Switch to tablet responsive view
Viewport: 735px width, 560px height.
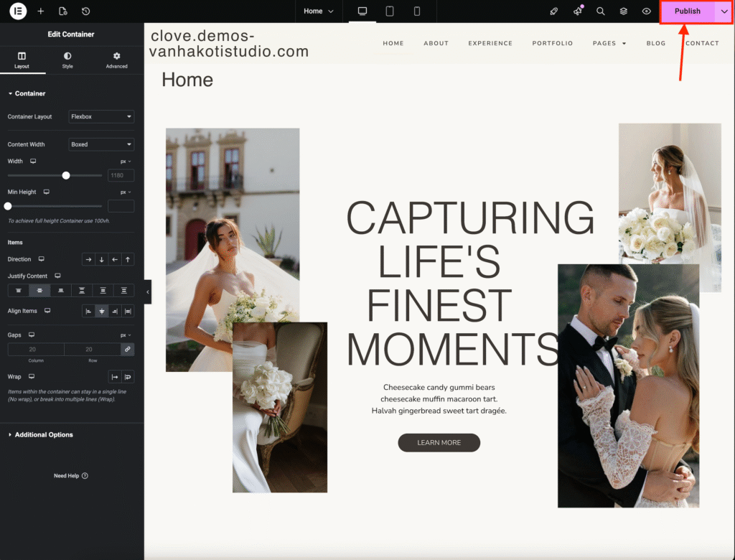[x=390, y=11]
